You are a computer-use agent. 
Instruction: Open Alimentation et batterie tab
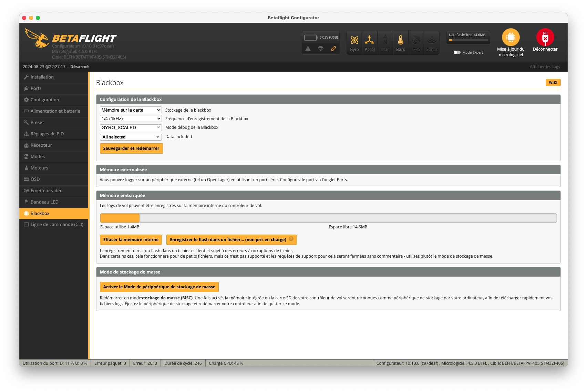click(x=54, y=111)
